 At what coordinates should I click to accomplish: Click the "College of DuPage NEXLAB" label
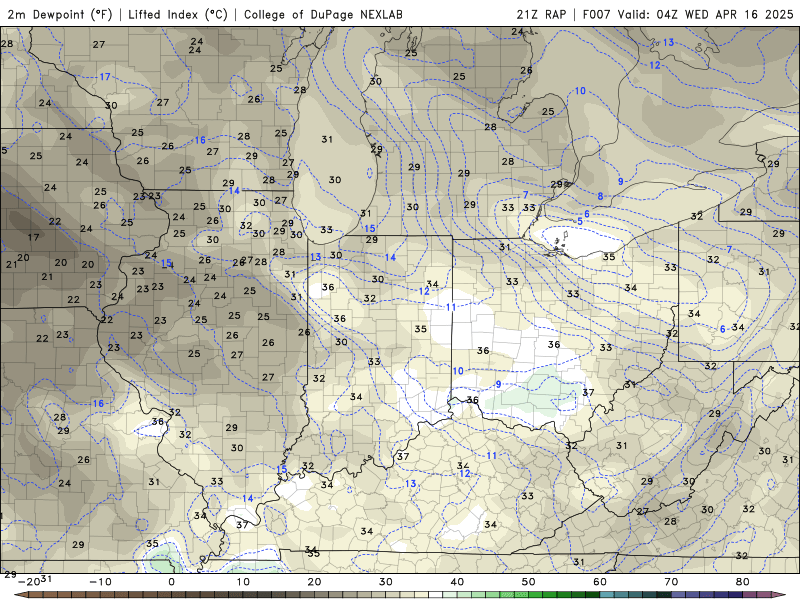point(323,14)
